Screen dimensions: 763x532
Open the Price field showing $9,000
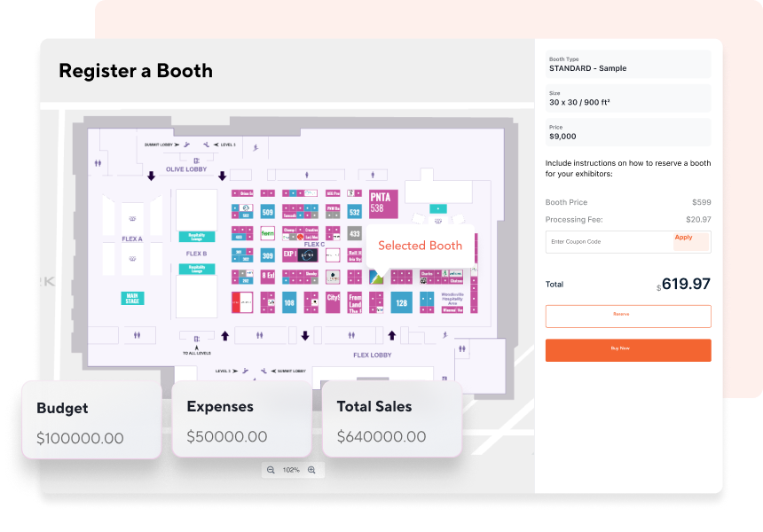tap(628, 131)
